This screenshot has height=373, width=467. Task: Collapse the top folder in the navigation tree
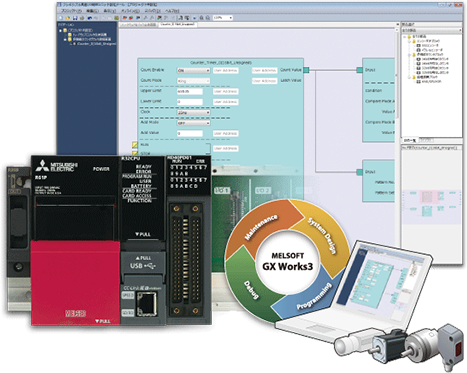pos(60,30)
